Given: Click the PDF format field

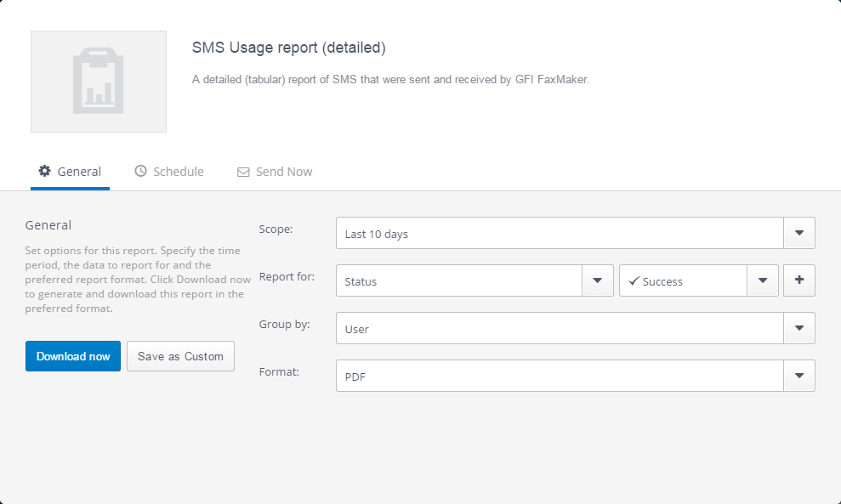Looking at the screenshot, I should point(560,376).
